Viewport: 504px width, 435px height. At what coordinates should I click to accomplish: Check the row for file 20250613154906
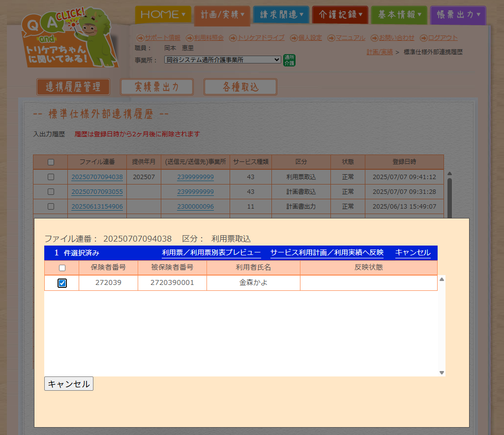click(51, 207)
